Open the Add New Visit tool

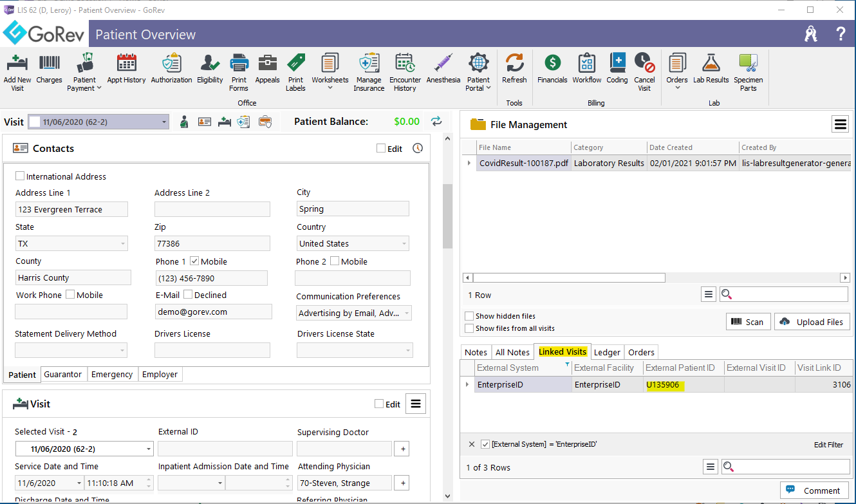coord(17,72)
